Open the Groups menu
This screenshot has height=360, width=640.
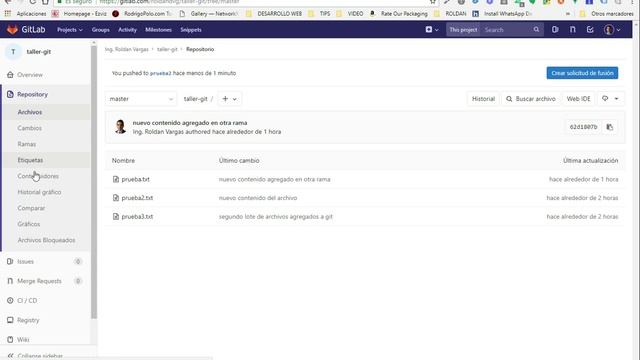[x=100, y=30]
